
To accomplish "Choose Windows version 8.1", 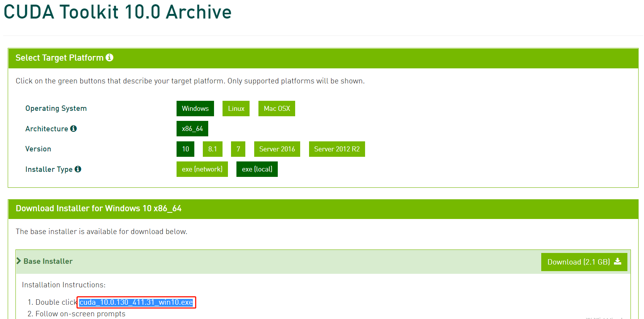I will (212, 149).
